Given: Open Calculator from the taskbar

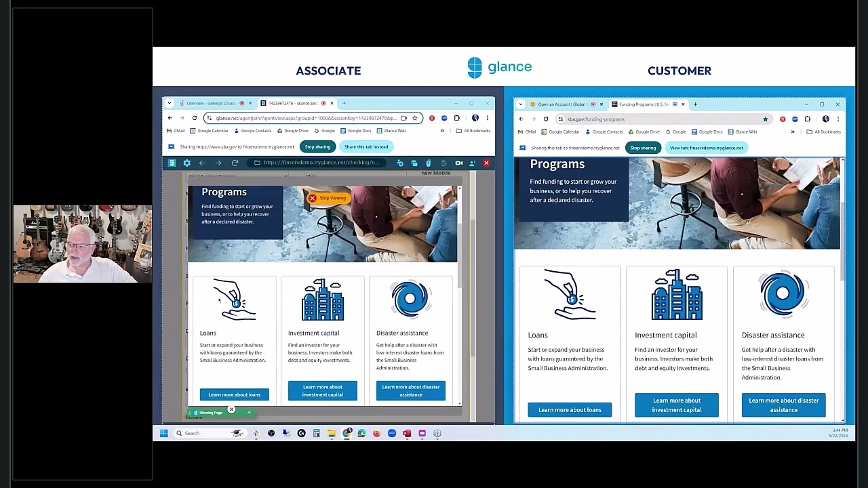Looking at the screenshot, I should pyautogui.click(x=316, y=433).
